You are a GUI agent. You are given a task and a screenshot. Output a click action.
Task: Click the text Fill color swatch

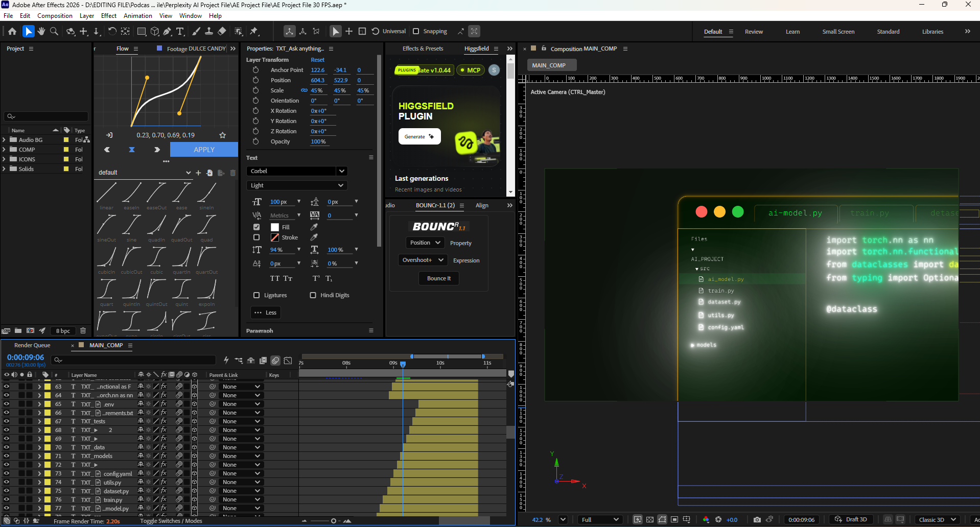(275, 227)
